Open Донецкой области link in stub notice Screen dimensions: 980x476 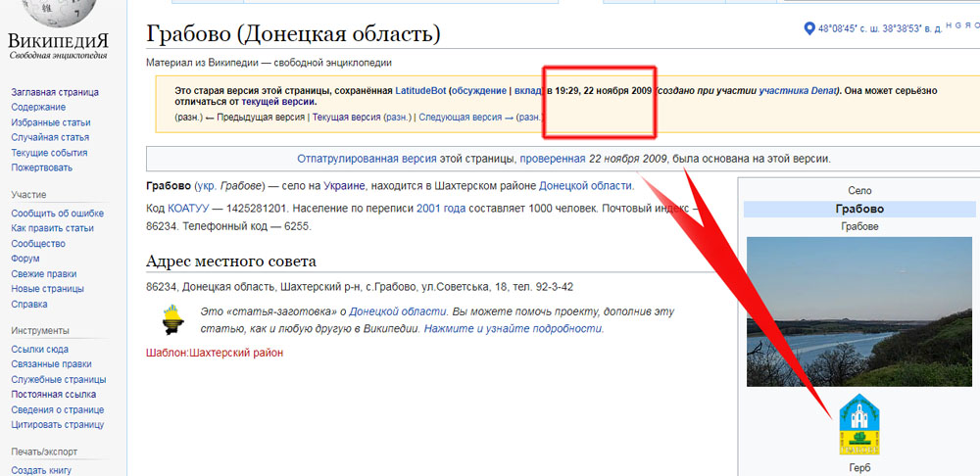(x=398, y=311)
